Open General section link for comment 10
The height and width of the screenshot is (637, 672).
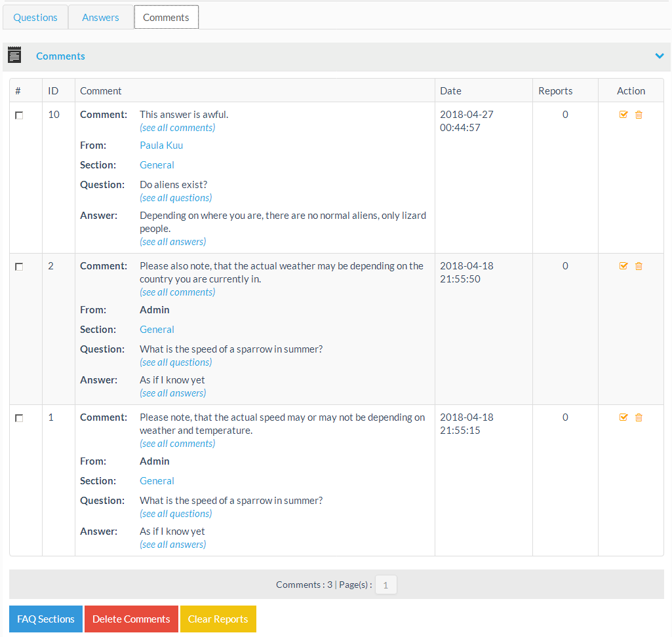(157, 165)
